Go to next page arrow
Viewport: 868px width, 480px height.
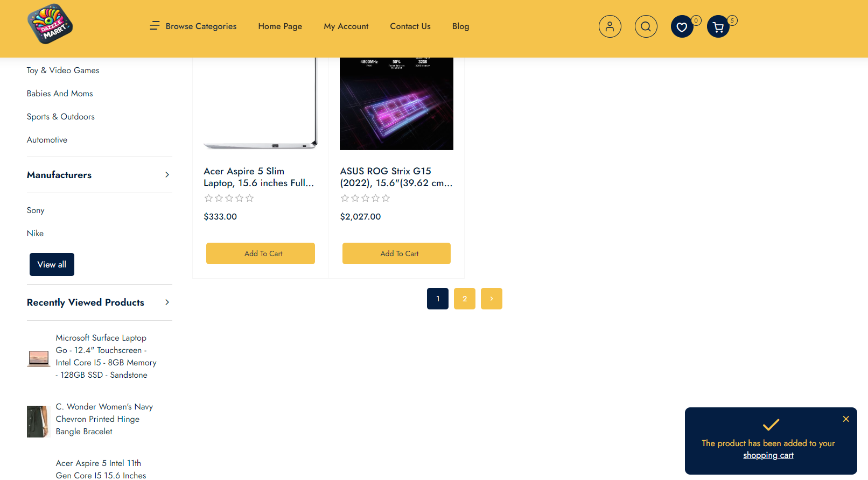pos(492,299)
